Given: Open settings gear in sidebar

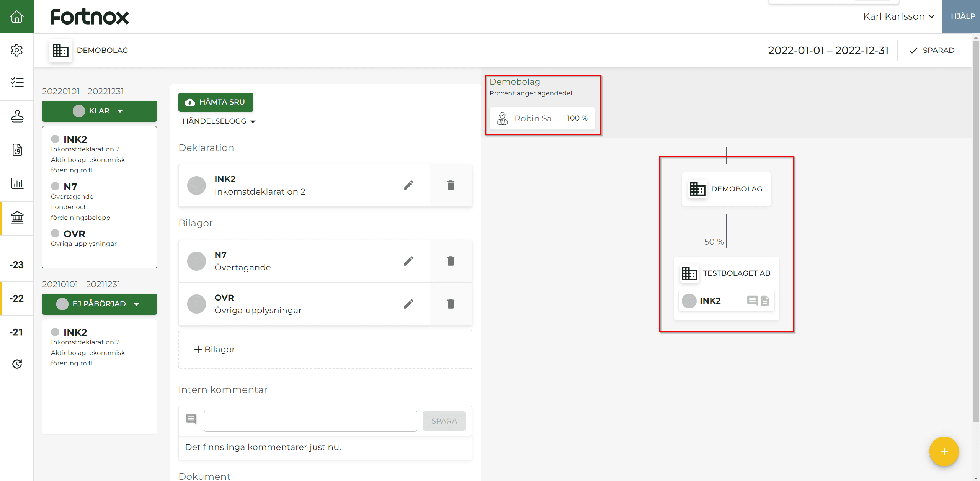Looking at the screenshot, I should [17, 50].
